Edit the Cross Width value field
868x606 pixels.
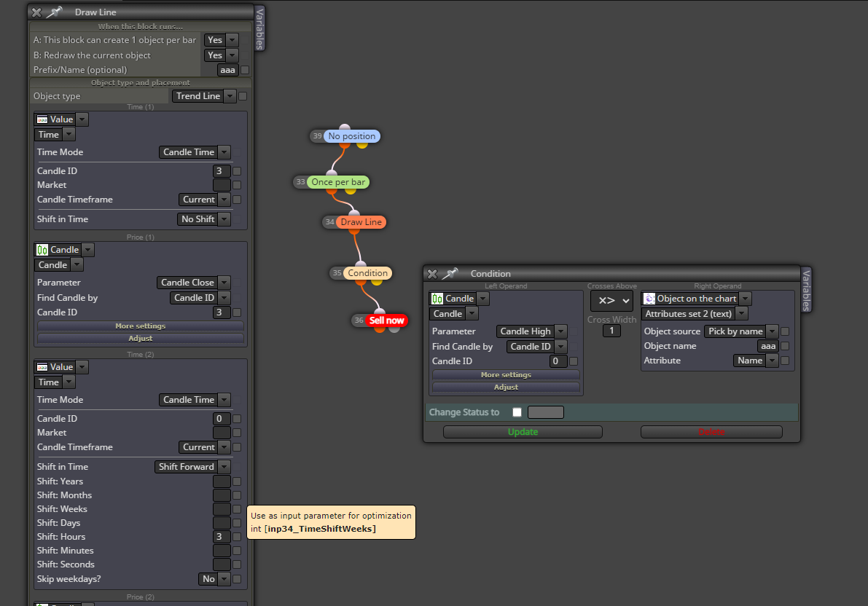(x=611, y=331)
